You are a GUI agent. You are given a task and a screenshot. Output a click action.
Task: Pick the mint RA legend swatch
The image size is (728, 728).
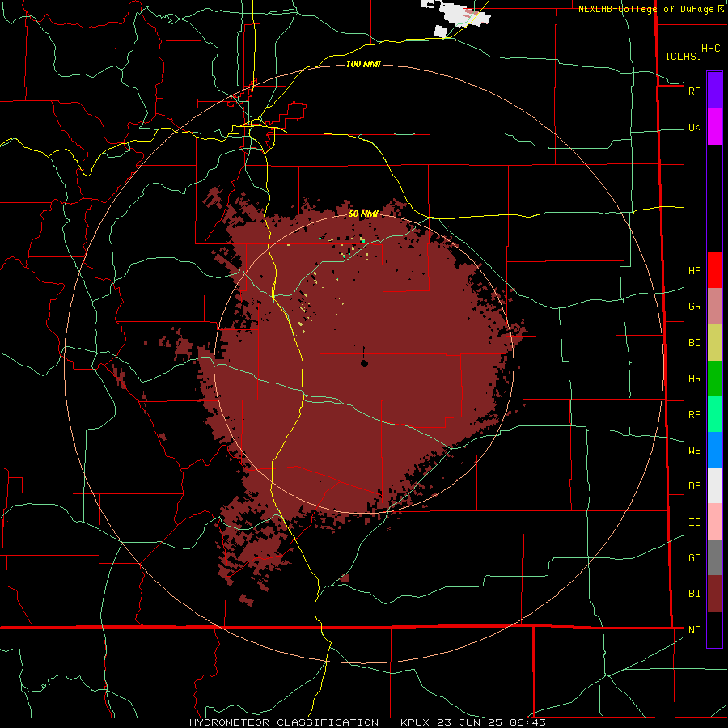coord(714,414)
